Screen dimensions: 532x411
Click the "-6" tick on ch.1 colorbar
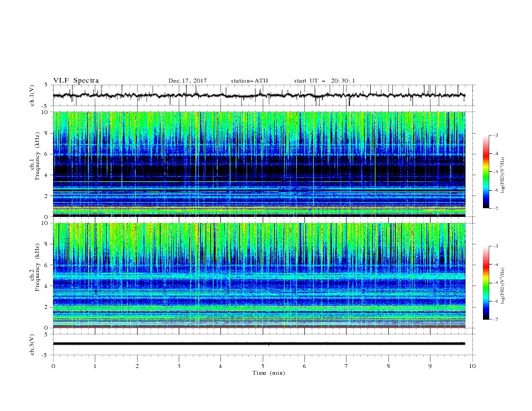(x=496, y=190)
